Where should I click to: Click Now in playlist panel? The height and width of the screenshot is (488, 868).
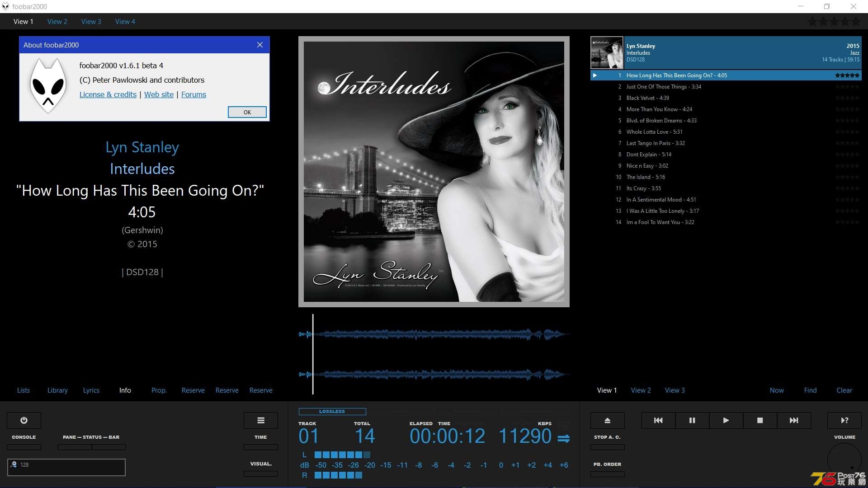777,390
